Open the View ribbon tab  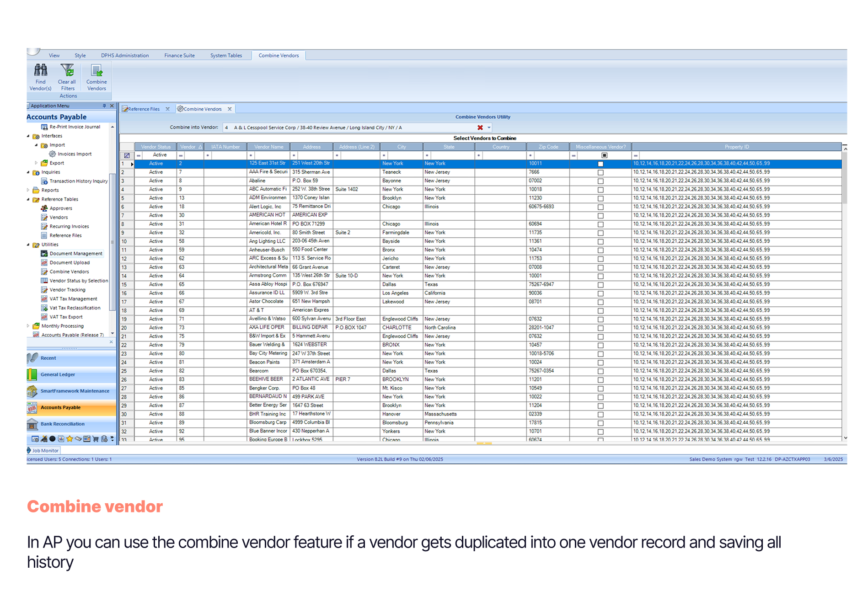point(54,55)
